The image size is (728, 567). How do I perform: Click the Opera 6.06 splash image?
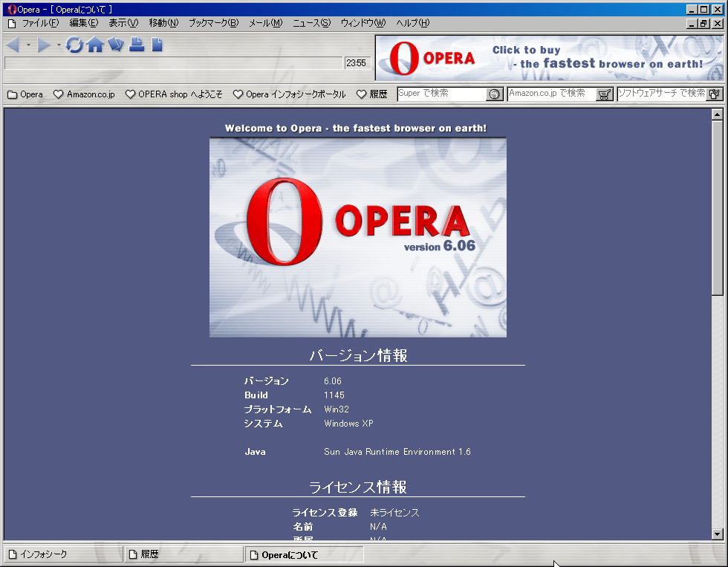click(358, 237)
